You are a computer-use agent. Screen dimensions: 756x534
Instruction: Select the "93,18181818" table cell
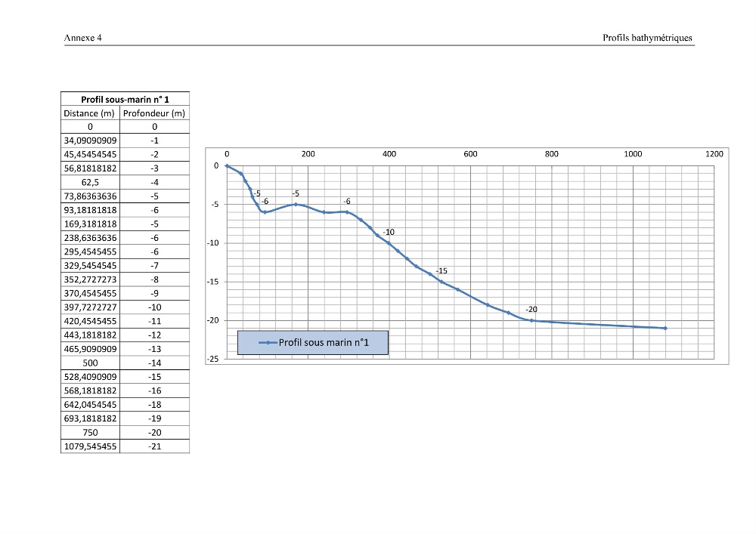90,211
